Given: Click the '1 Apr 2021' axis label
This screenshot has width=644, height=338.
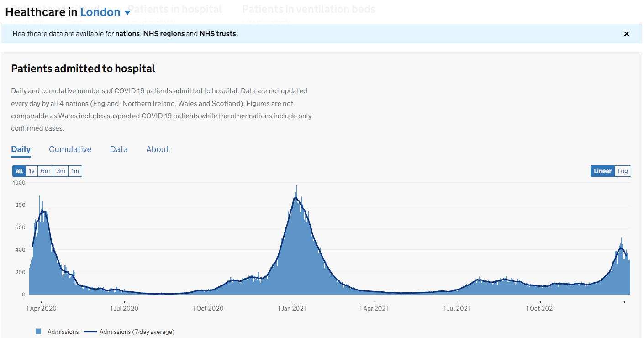Looking at the screenshot, I should (x=374, y=308).
